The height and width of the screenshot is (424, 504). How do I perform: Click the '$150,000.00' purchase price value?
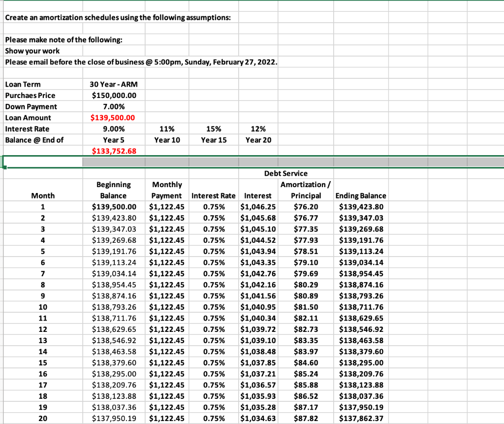113,96
